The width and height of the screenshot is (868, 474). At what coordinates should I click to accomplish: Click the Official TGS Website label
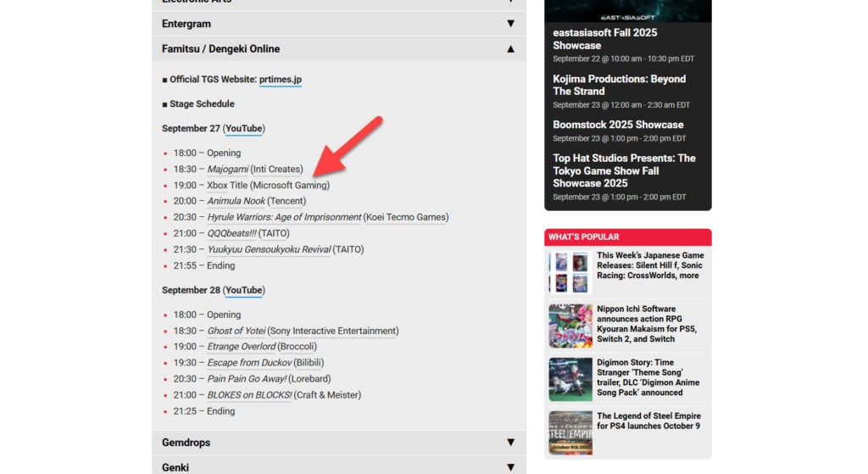pyautogui.click(x=213, y=79)
